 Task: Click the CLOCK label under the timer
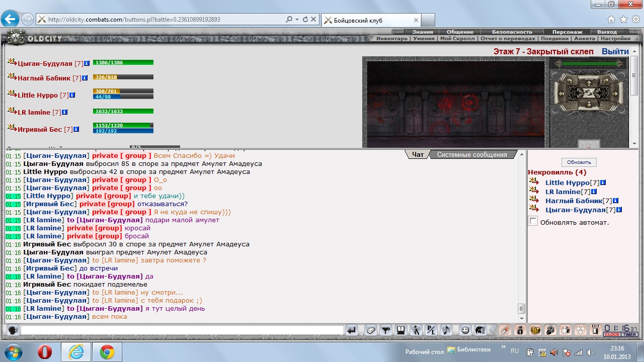(x=612, y=334)
